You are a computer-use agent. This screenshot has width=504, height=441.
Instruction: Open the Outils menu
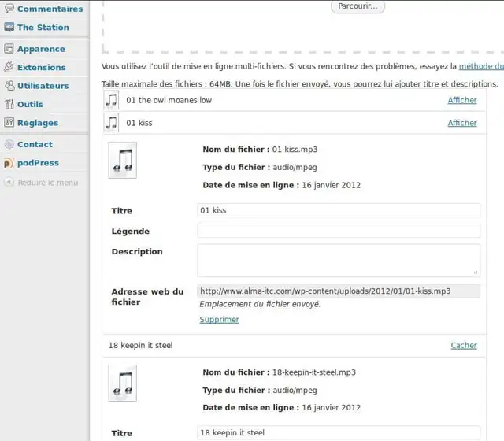click(30, 104)
